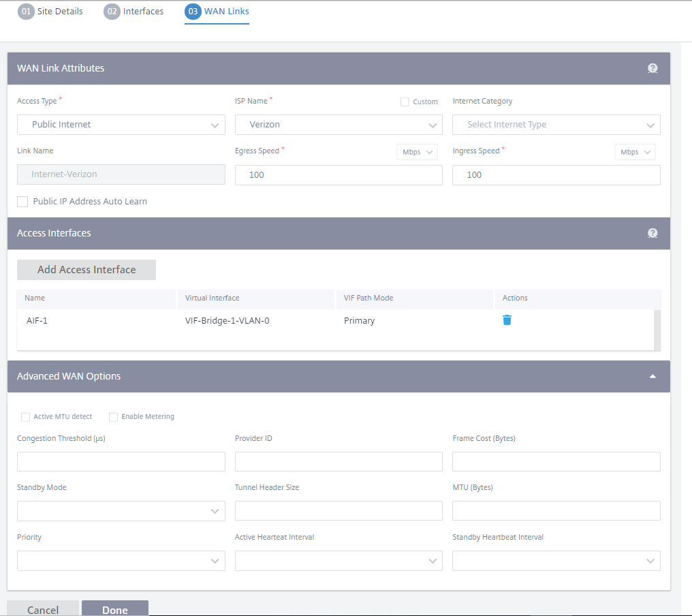Open the Priority dropdown
The height and width of the screenshot is (616, 692).
121,561
